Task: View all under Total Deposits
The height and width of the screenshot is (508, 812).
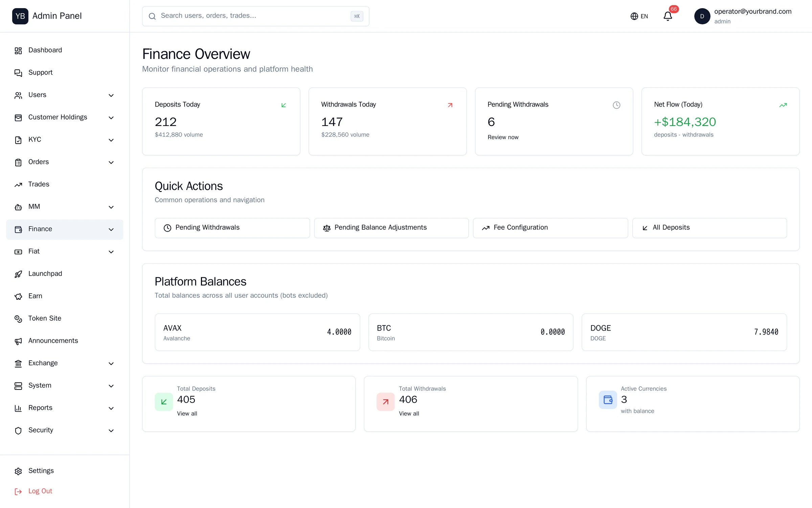Action: tap(187, 414)
